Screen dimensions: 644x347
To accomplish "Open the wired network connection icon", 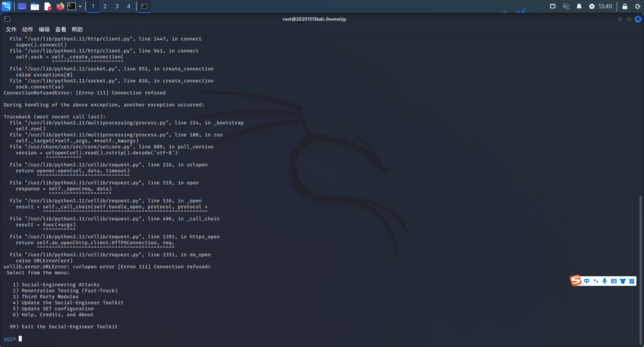I will click(x=553, y=6).
